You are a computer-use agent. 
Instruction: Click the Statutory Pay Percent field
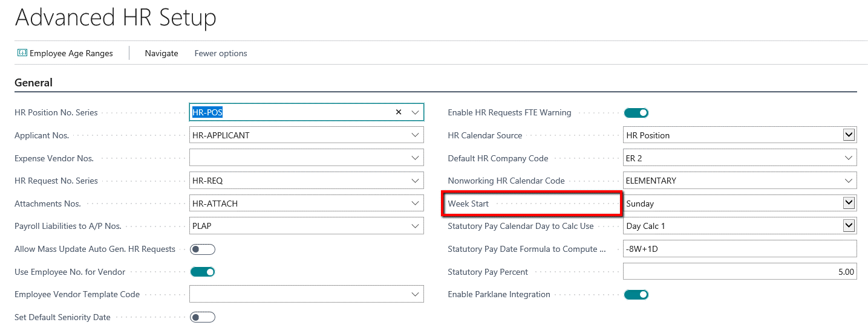point(739,272)
